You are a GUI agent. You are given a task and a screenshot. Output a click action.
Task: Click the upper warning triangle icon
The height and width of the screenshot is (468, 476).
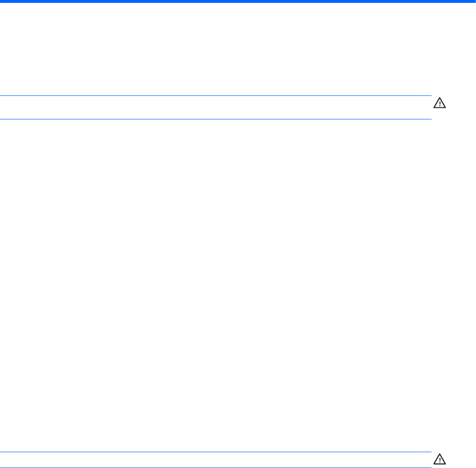[x=440, y=103]
